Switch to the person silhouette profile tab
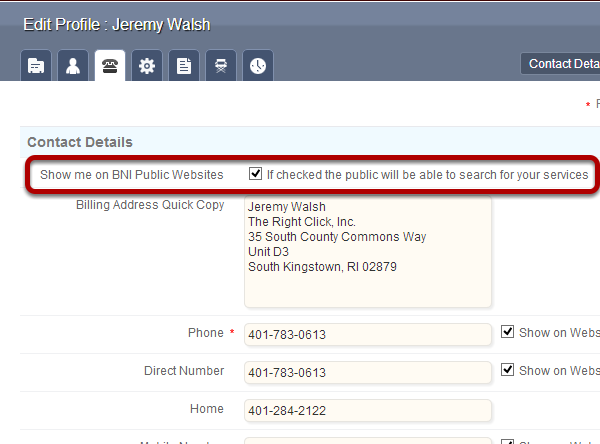The height and width of the screenshot is (444, 600). pos(73,66)
